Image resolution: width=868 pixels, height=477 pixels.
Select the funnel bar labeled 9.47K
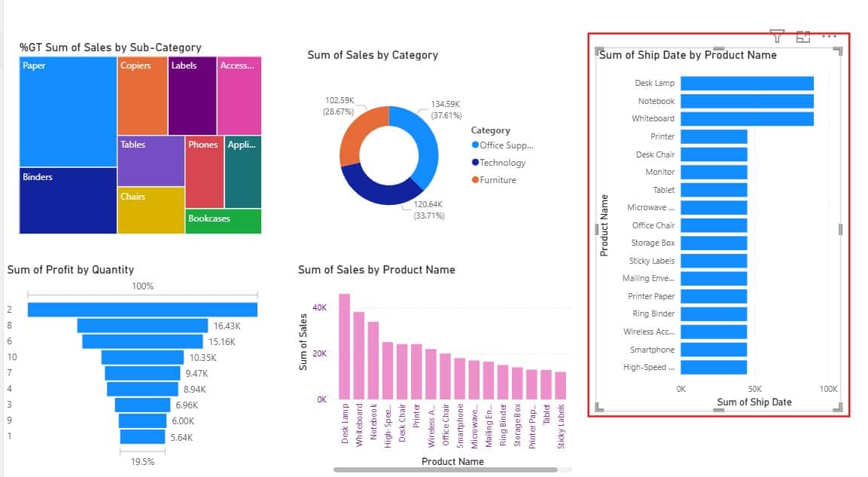click(x=142, y=373)
